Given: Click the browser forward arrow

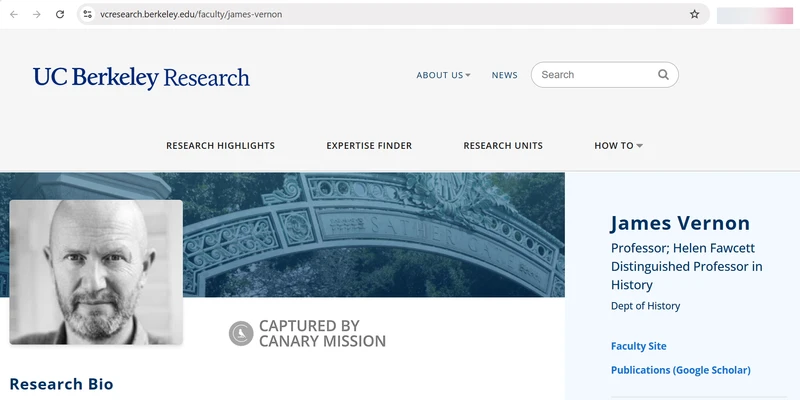Looking at the screenshot, I should [37, 14].
